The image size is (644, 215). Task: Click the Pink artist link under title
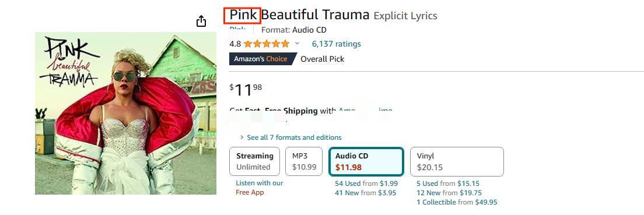[237, 29]
